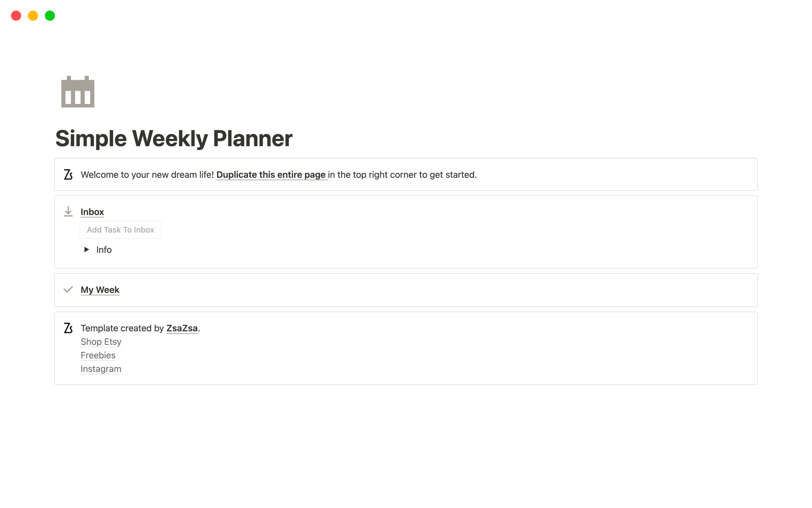Click the Z logo in welcome callout
The image size is (812, 508).
pos(68,174)
